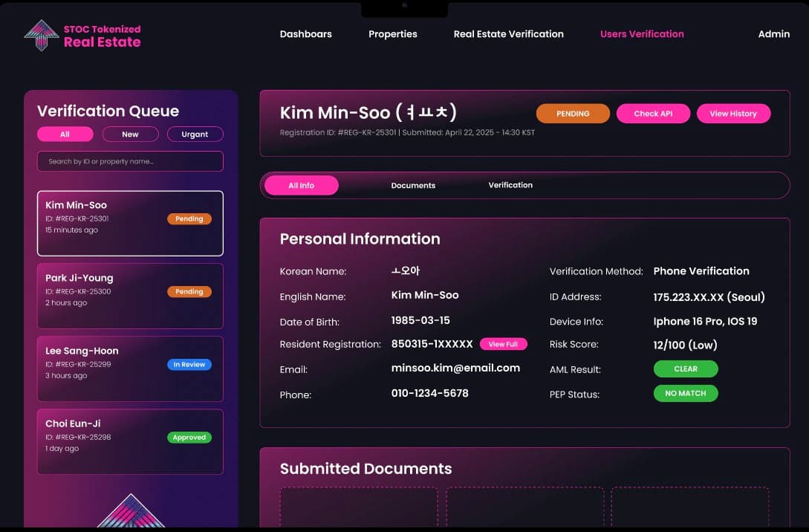Open View History
The image size is (809, 532).
point(732,114)
